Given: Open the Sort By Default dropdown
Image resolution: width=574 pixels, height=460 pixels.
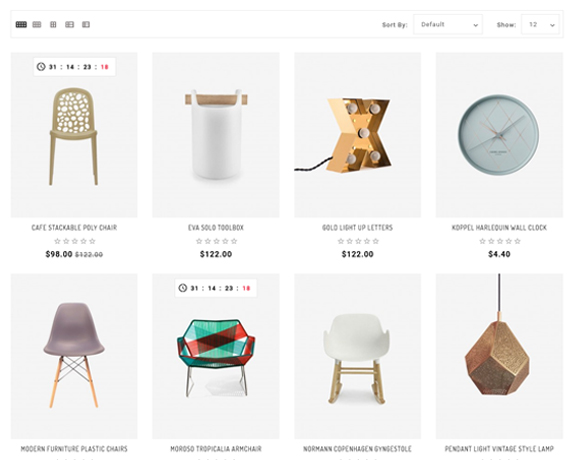Looking at the screenshot, I should click(448, 25).
